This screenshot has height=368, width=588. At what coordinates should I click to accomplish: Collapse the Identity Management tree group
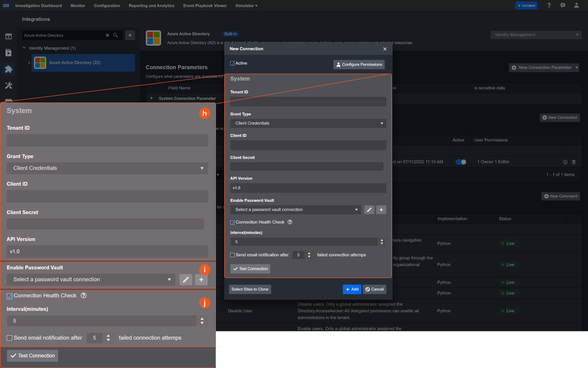tap(24, 48)
